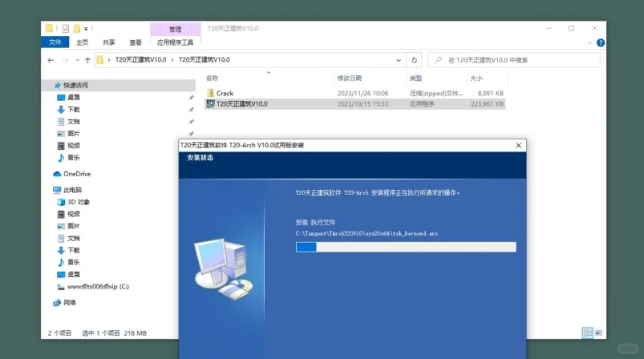Sort files by 名称 column
The width and height of the screenshot is (644, 359).
(x=212, y=78)
